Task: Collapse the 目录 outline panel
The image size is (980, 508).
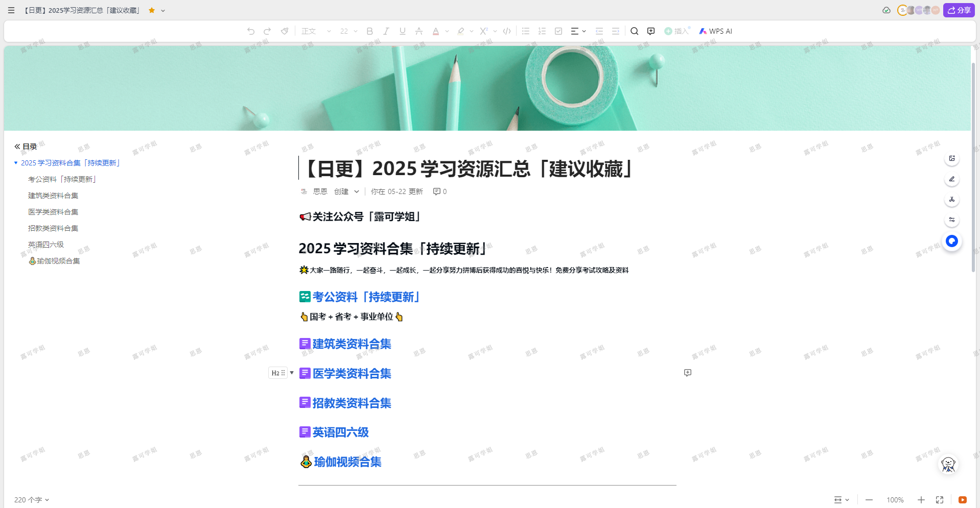Action: (17, 147)
